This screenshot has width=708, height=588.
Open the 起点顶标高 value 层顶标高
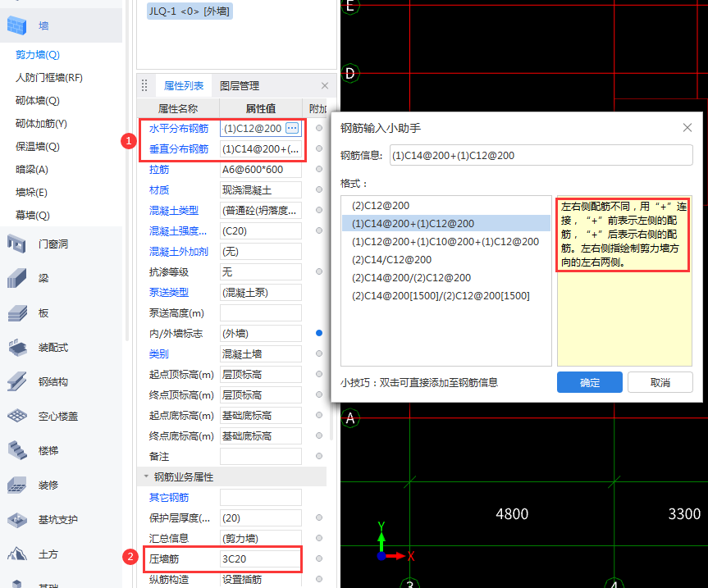(261, 375)
